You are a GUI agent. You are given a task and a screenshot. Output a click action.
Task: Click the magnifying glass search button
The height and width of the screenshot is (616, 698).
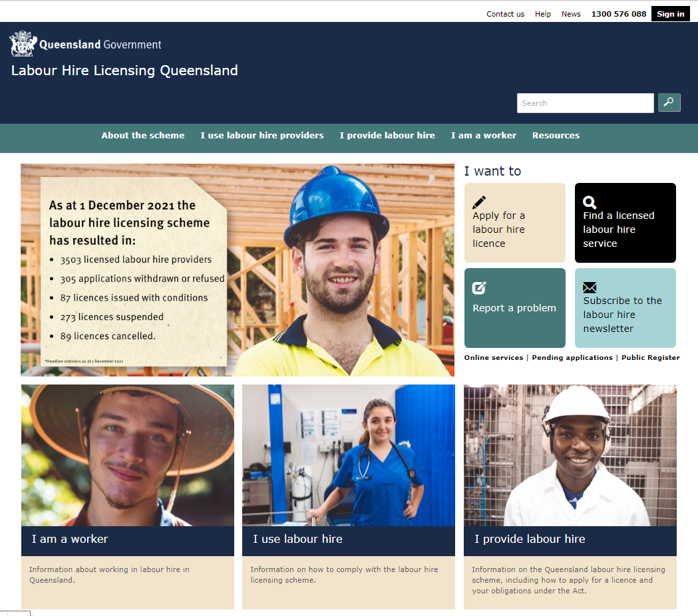[669, 102]
